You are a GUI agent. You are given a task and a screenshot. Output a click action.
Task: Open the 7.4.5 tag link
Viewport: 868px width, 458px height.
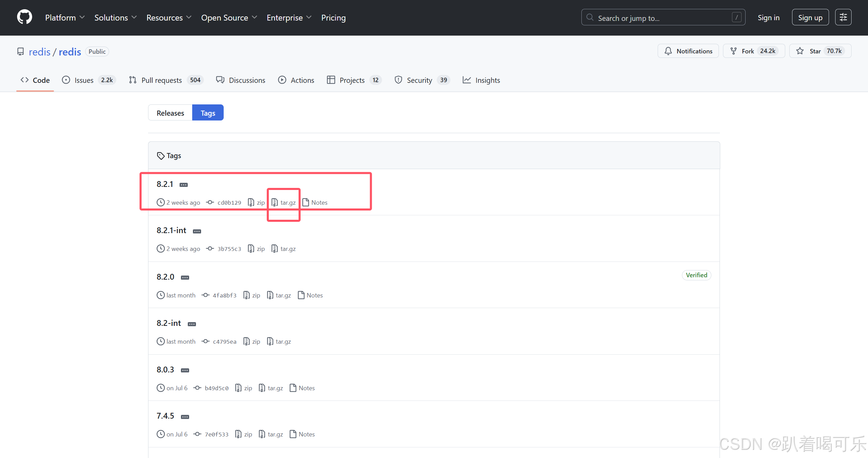(x=166, y=416)
